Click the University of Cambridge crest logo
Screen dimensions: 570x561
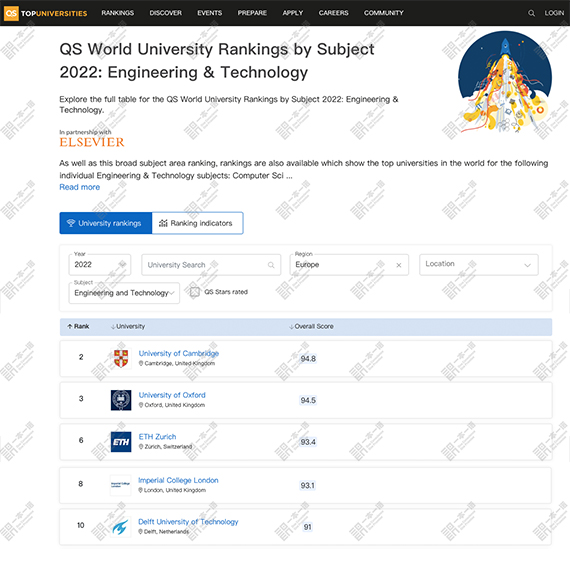121,358
